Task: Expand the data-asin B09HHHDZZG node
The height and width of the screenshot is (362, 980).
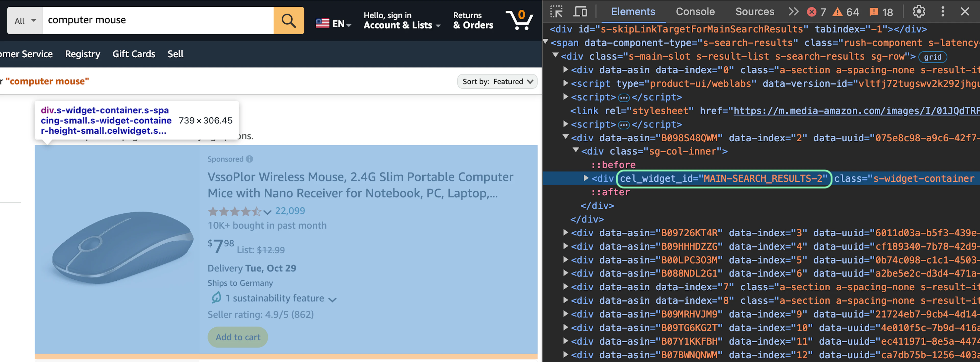Action: coord(566,246)
